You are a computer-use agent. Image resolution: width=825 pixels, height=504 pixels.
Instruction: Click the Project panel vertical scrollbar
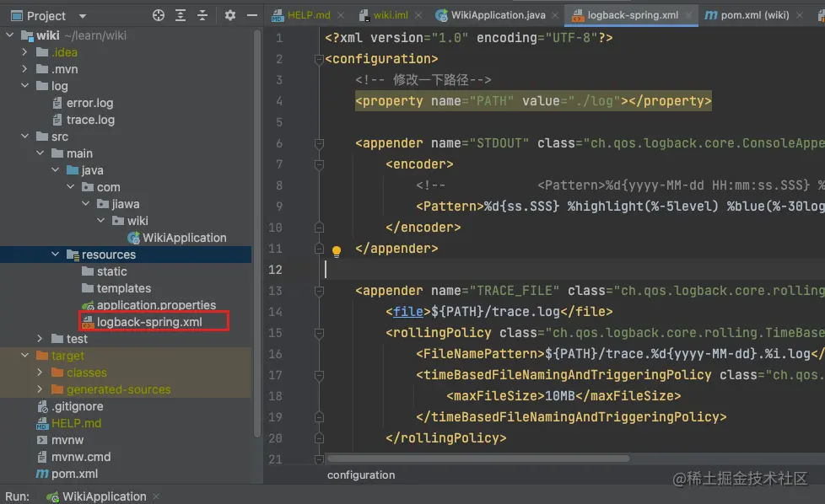click(x=256, y=233)
